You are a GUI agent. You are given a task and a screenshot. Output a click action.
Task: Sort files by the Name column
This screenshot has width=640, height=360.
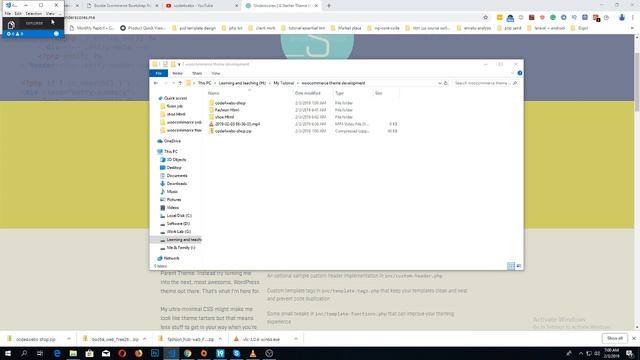(213, 93)
